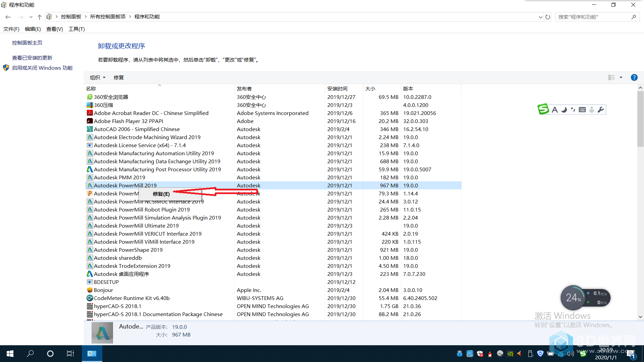This screenshot has width=644, height=362.
Task: Open Task View on the taskbar
Action: point(70,354)
